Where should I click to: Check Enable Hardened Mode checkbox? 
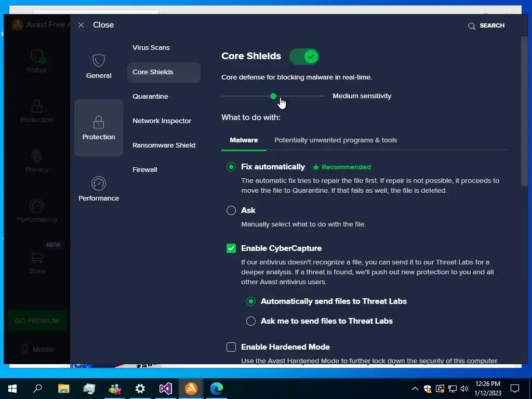231,347
